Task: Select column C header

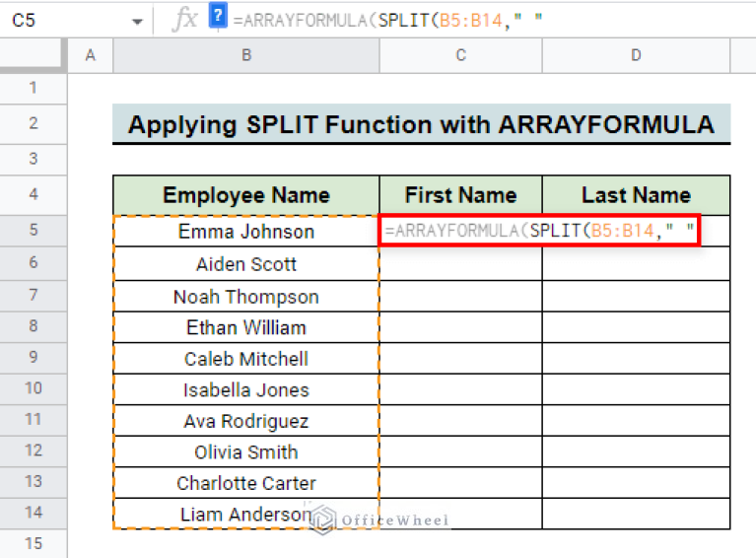Action: [x=460, y=56]
